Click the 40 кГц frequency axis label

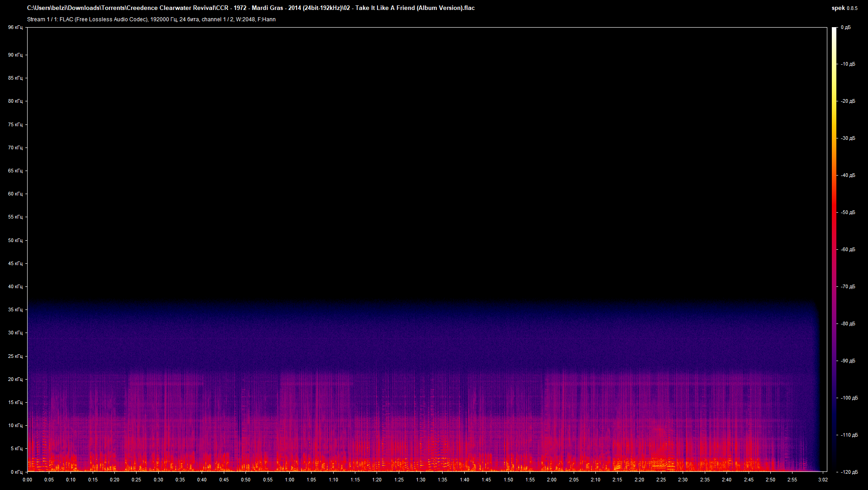click(x=15, y=286)
